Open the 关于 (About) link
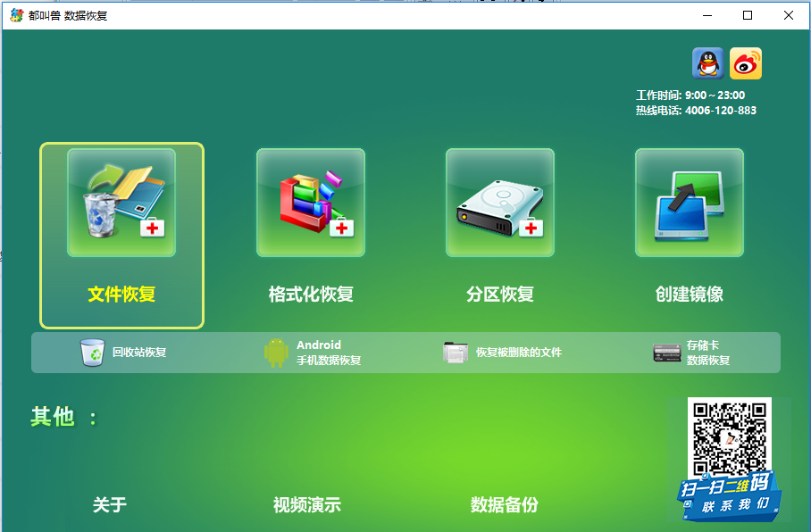Screen dimensions: 811x532 pyautogui.click(x=110, y=505)
